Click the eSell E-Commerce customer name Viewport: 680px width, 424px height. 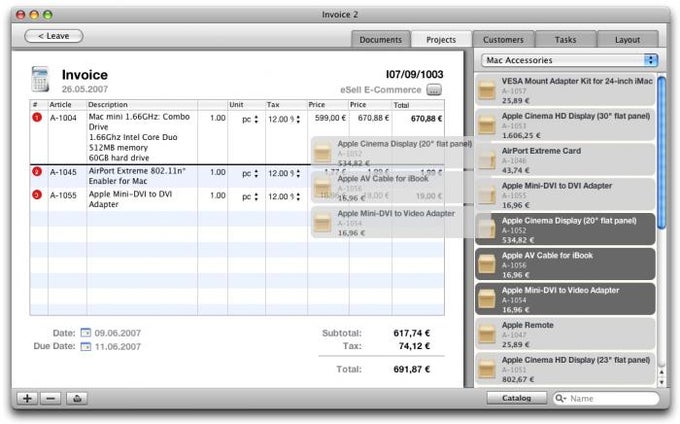380,90
